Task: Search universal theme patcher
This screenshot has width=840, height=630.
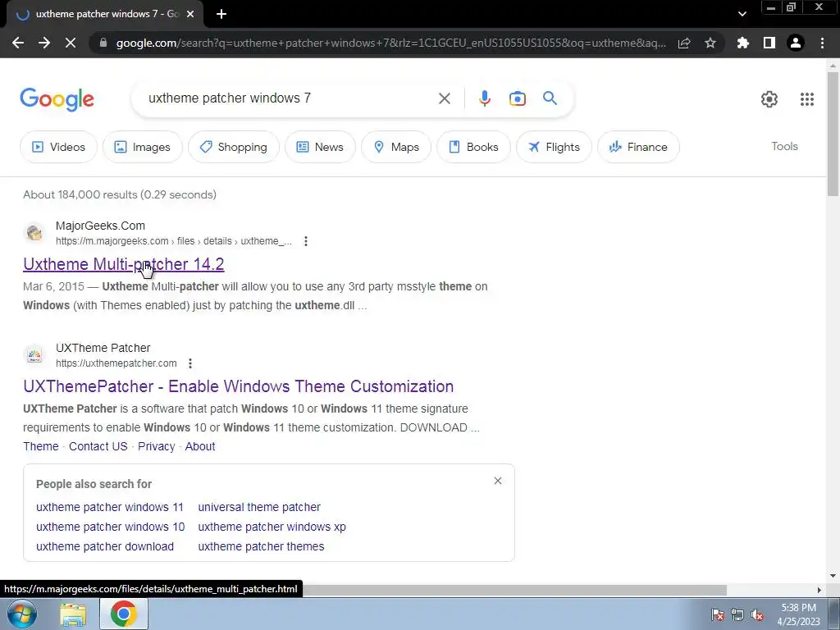Action: (259, 507)
